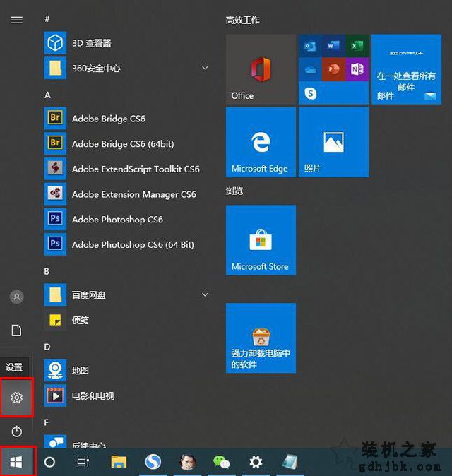The image size is (452, 476).
Task: Open the Microsoft Store tile
Action: [261, 240]
